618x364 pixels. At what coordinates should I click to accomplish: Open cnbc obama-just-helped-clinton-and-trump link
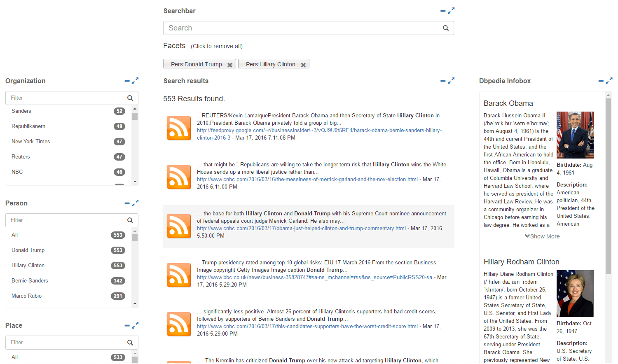301,229
